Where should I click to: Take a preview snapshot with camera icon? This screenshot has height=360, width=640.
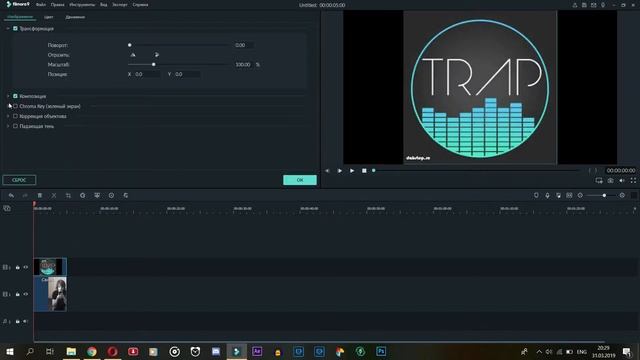(610, 180)
